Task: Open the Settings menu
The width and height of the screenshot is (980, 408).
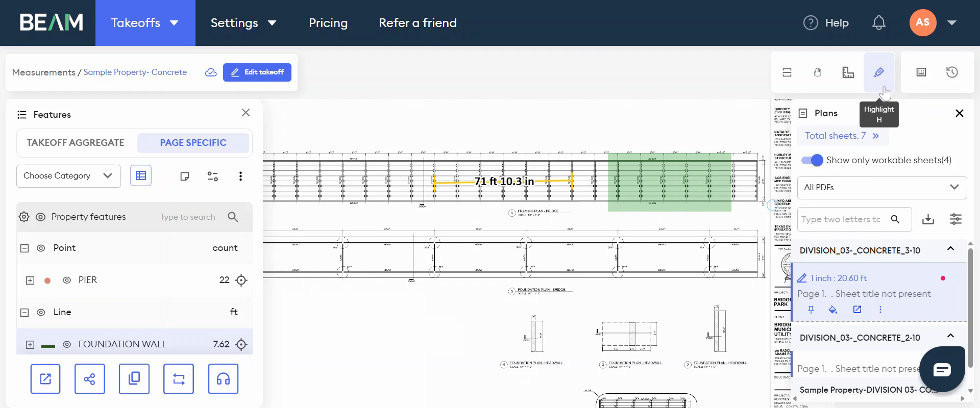Action: [243, 23]
